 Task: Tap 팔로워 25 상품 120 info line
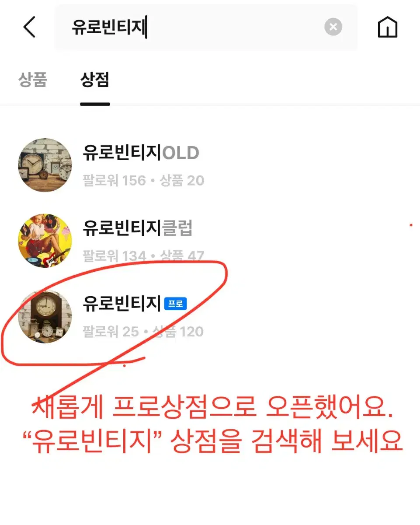click(143, 331)
